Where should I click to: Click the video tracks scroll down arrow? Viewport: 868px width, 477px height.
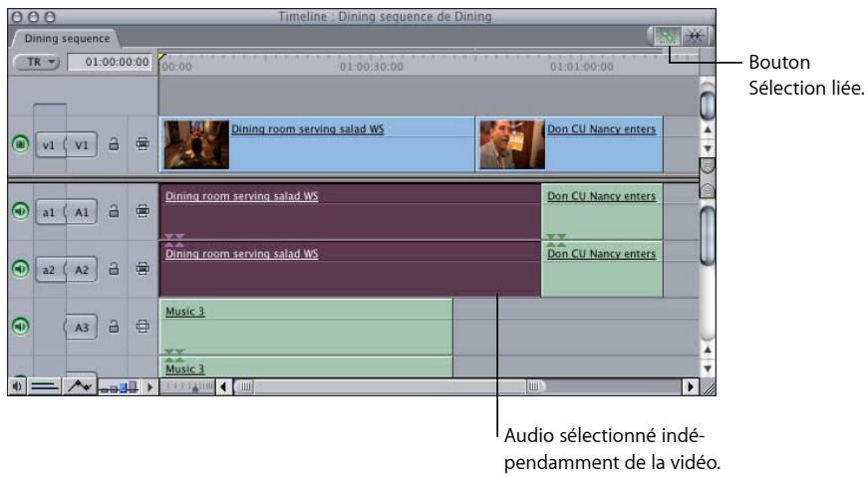coord(707,148)
